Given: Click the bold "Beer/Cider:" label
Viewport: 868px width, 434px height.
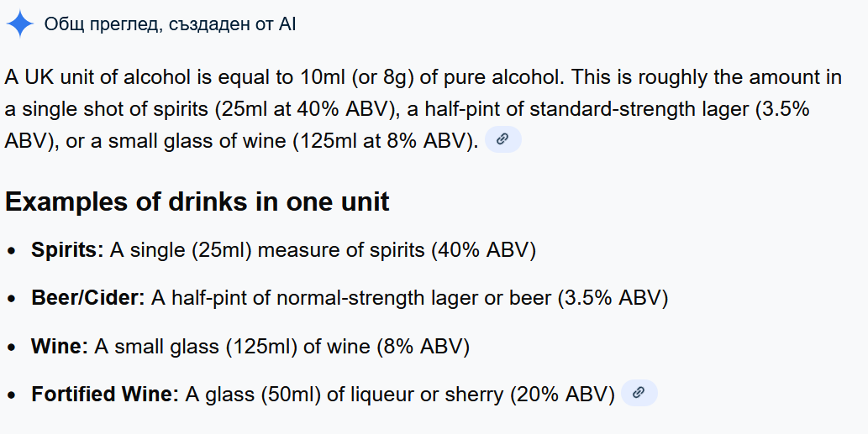Looking at the screenshot, I should point(88,298).
